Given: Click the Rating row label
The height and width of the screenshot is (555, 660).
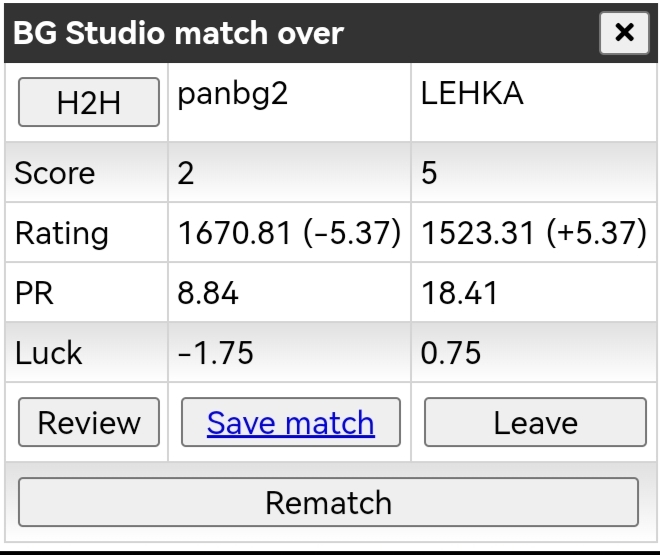Looking at the screenshot, I should point(62,234).
